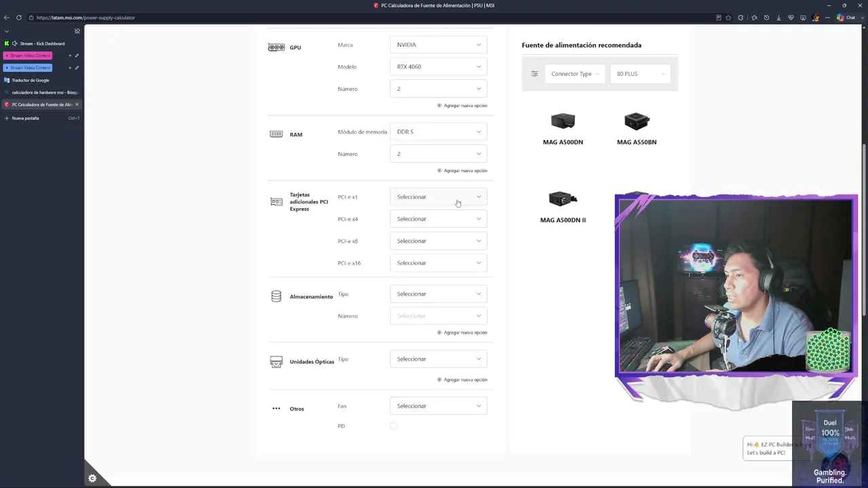Open the MAG A500DN II power supply

pos(563,207)
